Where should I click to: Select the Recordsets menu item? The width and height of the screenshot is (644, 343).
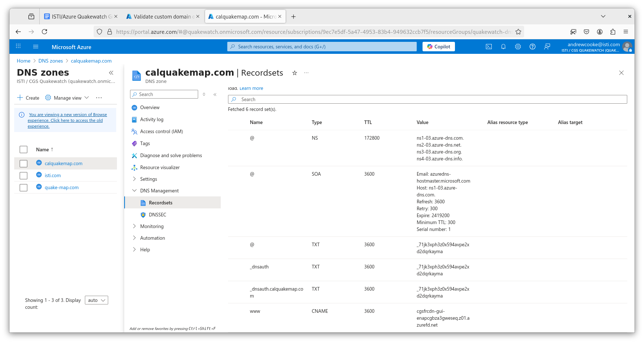(x=172, y=203)
